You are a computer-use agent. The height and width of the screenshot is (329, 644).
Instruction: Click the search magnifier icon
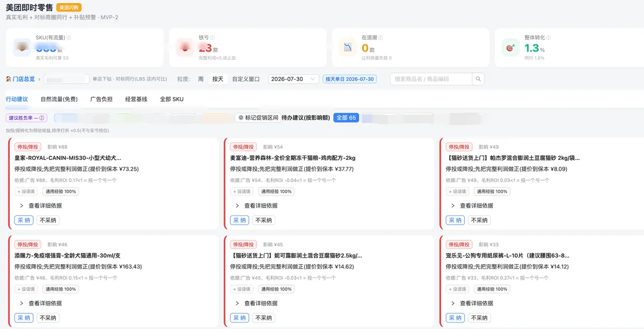[478, 79]
